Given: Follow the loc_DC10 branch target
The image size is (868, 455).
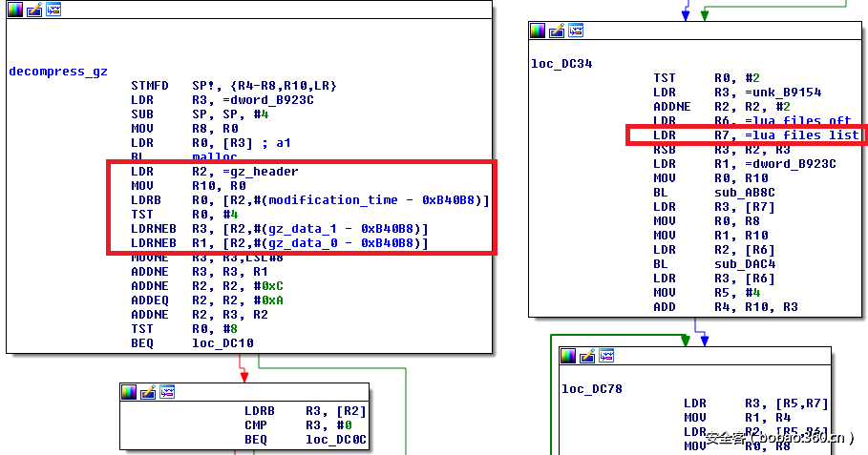Looking at the screenshot, I should (222, 343).
